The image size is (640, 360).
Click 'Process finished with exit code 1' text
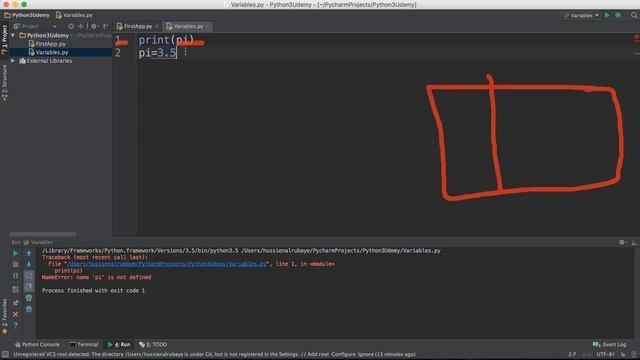point(93,291)
